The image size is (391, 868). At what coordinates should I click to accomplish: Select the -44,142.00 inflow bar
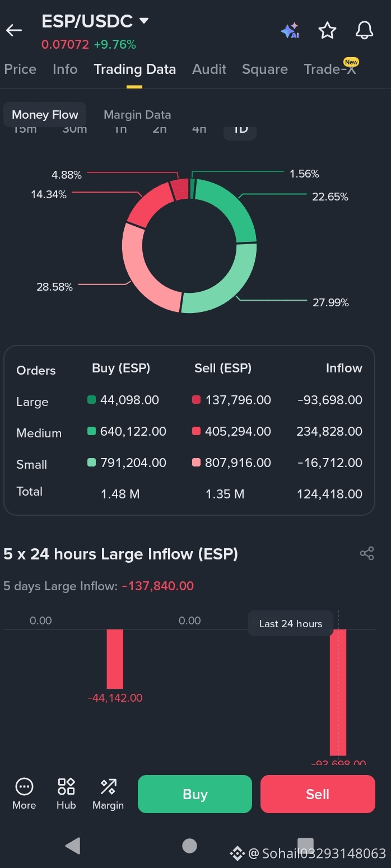point(115,659)
